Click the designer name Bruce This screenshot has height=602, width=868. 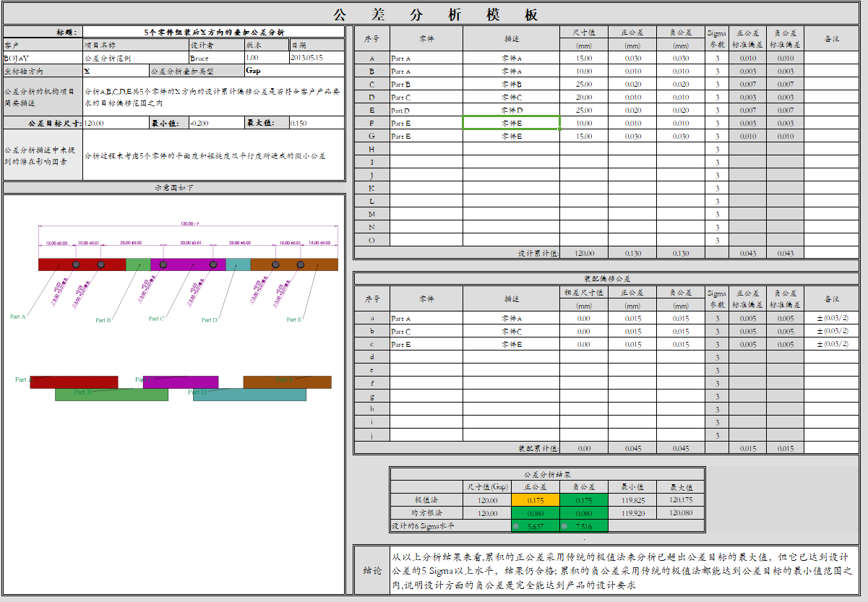click(215, 57)
